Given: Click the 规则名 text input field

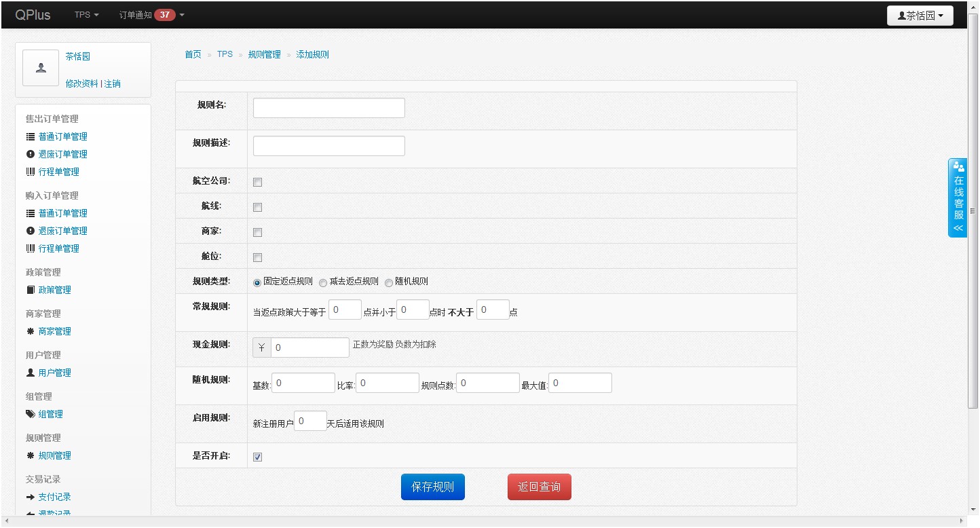Looking at the screenshot, I should point(328,108).
